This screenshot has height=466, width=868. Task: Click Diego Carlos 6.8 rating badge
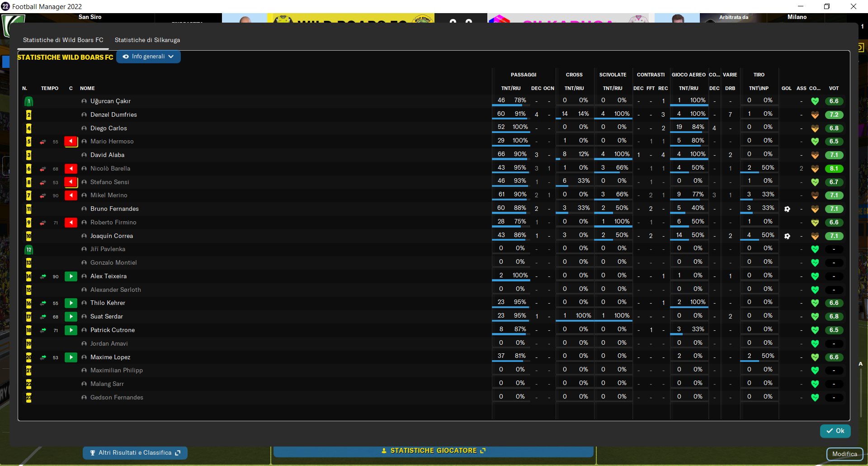coord(834,128)
